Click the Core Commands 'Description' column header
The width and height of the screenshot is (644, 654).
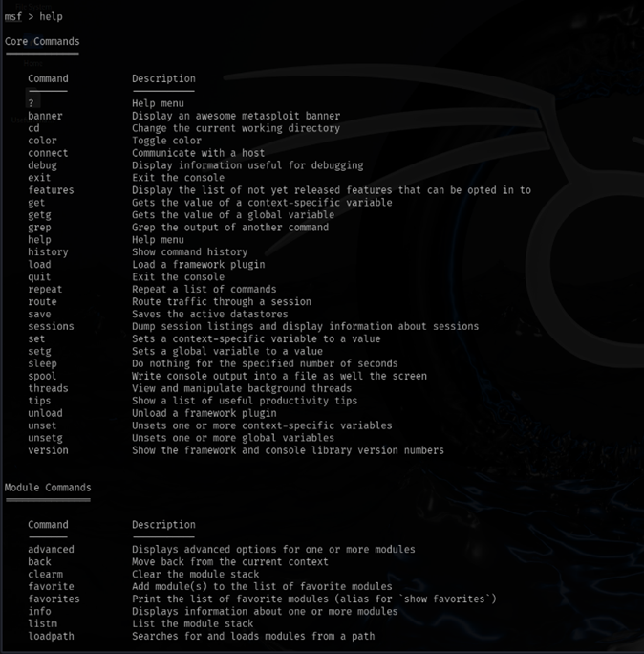coord(163,78)
